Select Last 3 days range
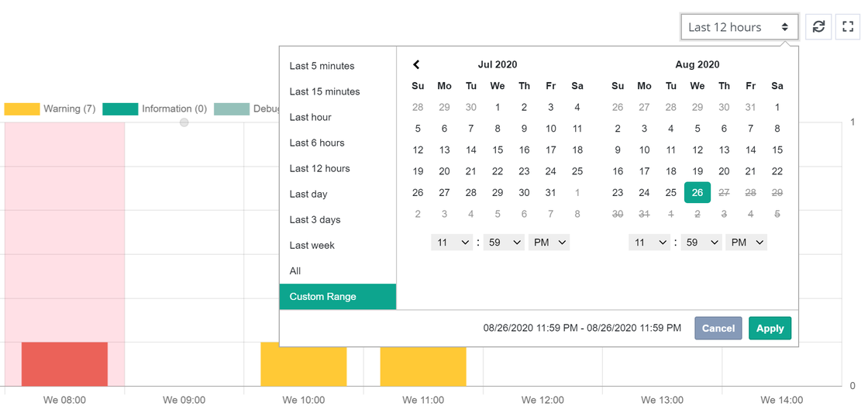The height and width of the screenshot is (420, 868). [x=338, y=219]
